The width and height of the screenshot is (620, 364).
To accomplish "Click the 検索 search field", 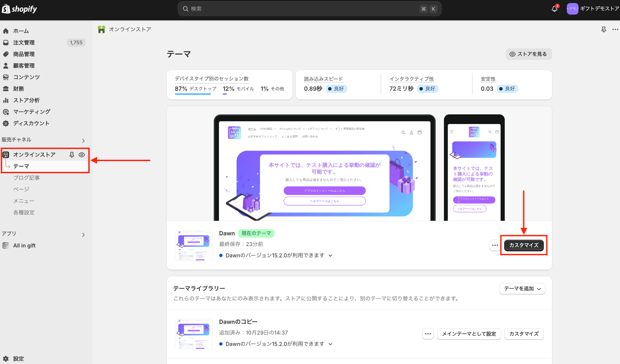I will click(x=303, y=9).
